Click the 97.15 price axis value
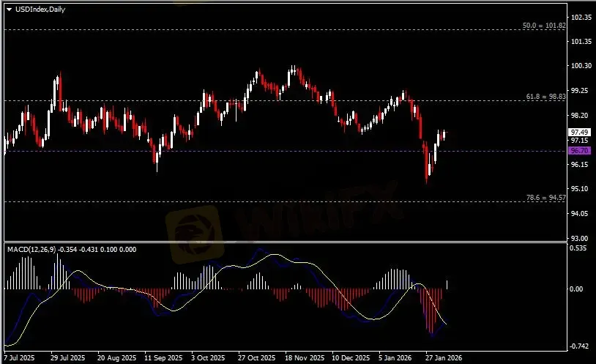Viewport: 596px width, 364px height. pyautogui.click(x=581, y=141)
